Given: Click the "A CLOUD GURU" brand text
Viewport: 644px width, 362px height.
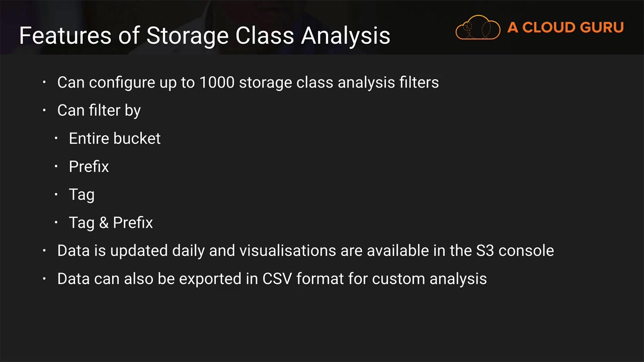Looking at the screenshot, I should pos(566,28).
